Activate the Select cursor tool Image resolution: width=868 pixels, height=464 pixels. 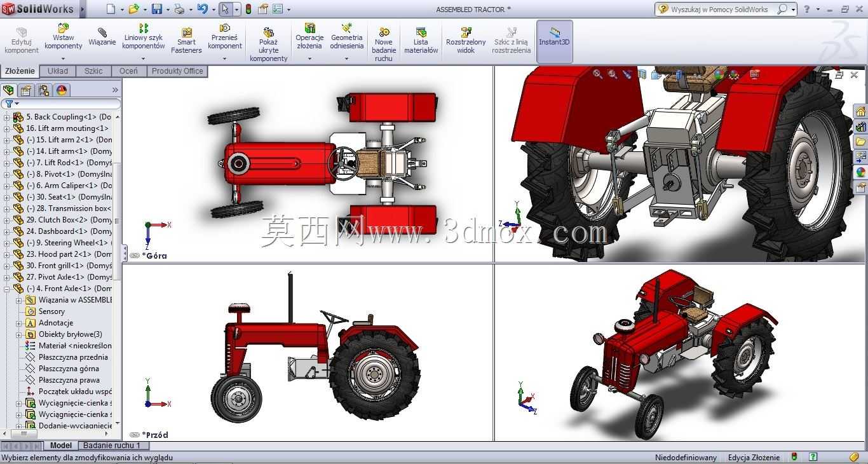[x=225, y=9]
